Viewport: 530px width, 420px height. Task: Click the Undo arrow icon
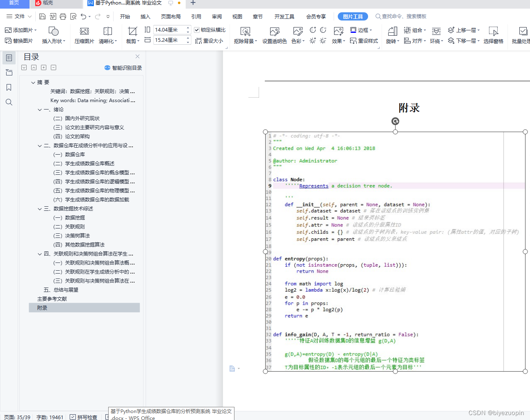[x=83, y=16]
